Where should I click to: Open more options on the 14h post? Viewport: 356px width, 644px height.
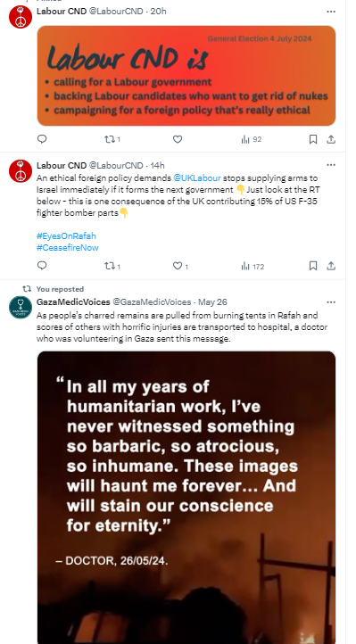click(331, 165)
